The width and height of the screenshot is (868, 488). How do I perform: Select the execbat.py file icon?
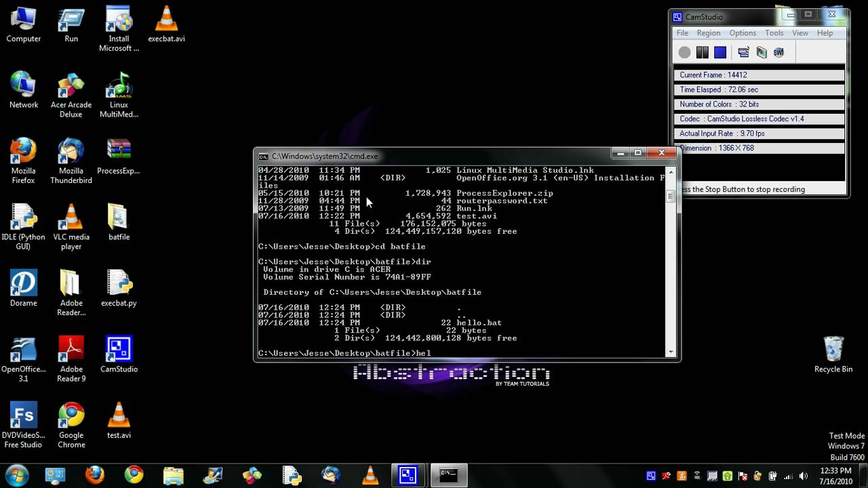coord(119,288)
